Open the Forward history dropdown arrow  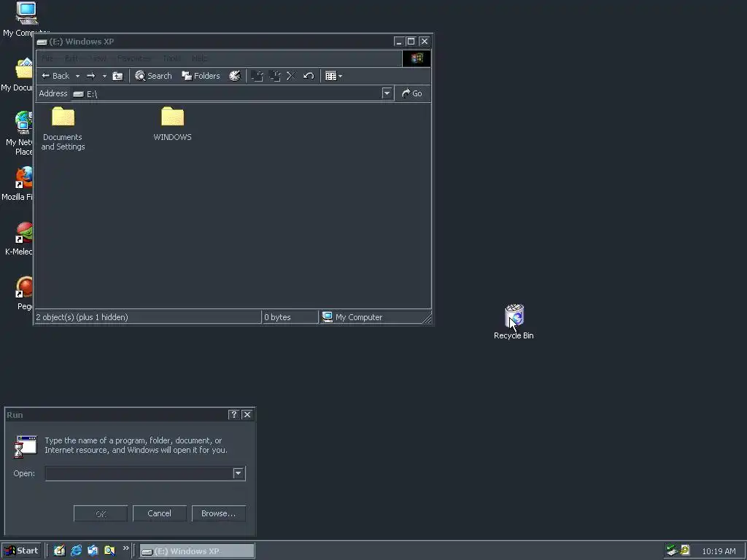click(x=104, y=76)
